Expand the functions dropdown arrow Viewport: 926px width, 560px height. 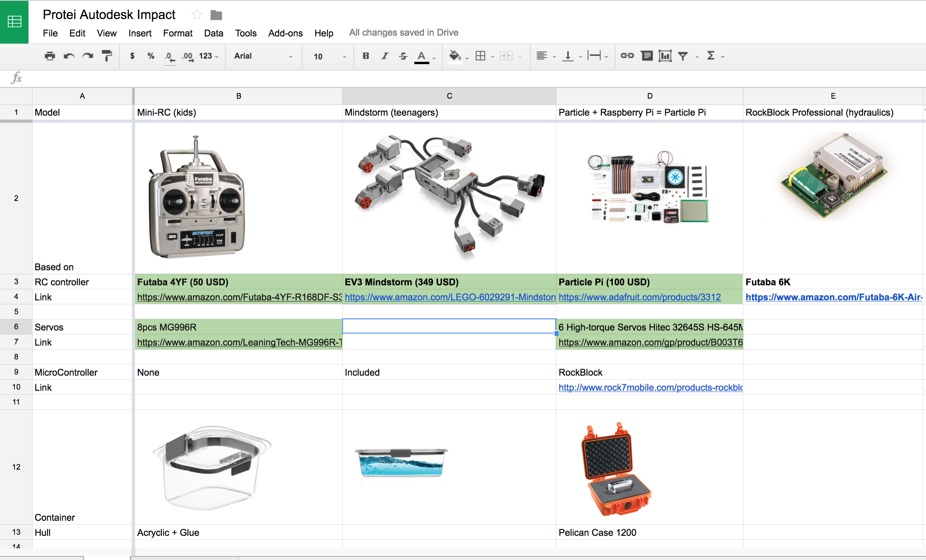[x=723, y=57]
